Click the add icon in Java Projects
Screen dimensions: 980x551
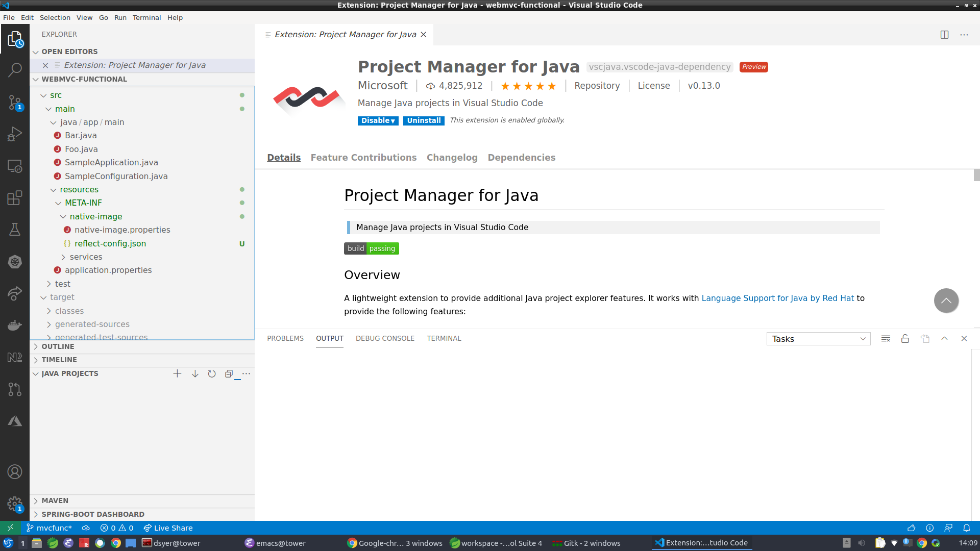[177, 373]
